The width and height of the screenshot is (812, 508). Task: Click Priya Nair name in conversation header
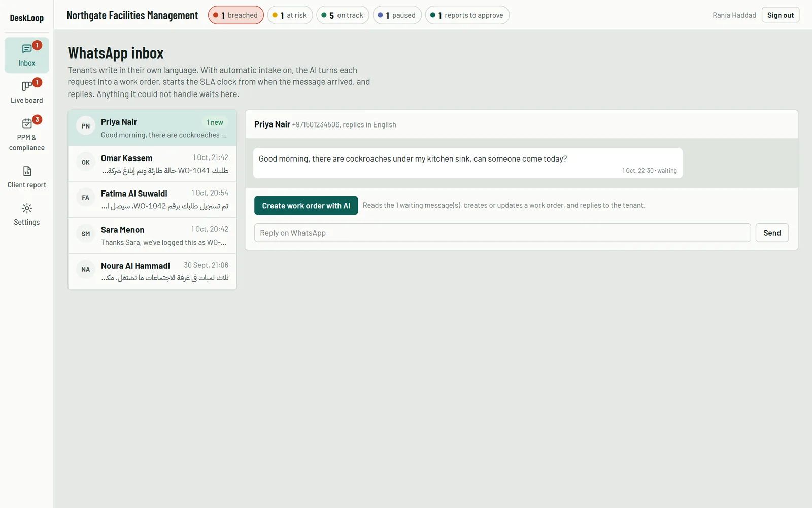pos(272,124)
